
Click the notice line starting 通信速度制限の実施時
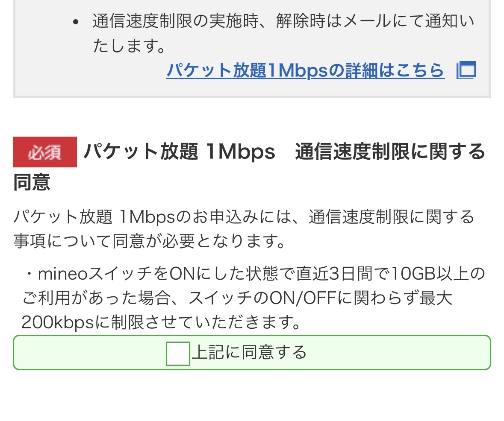coord(283,21)
